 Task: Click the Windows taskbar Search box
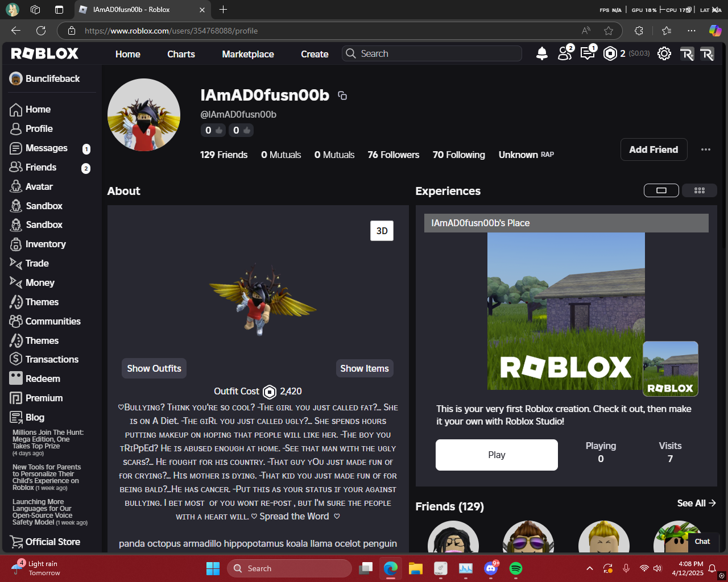coord(289,568)
